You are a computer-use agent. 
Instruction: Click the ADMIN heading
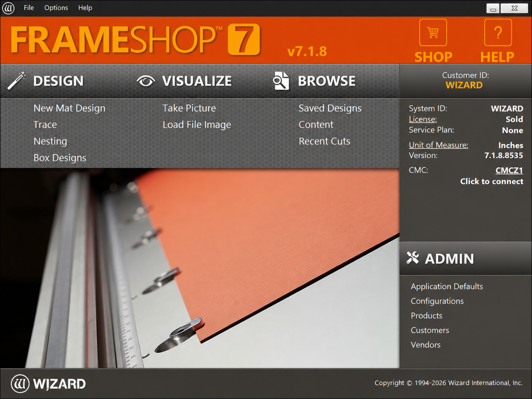(x=449, y=259)
